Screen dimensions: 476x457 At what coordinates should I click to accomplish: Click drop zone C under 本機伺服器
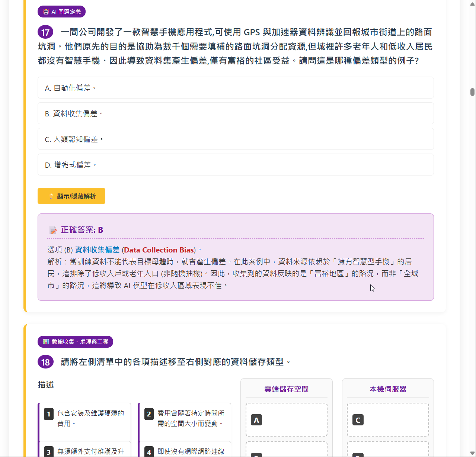pyautogui.click(x=388, y=420)
